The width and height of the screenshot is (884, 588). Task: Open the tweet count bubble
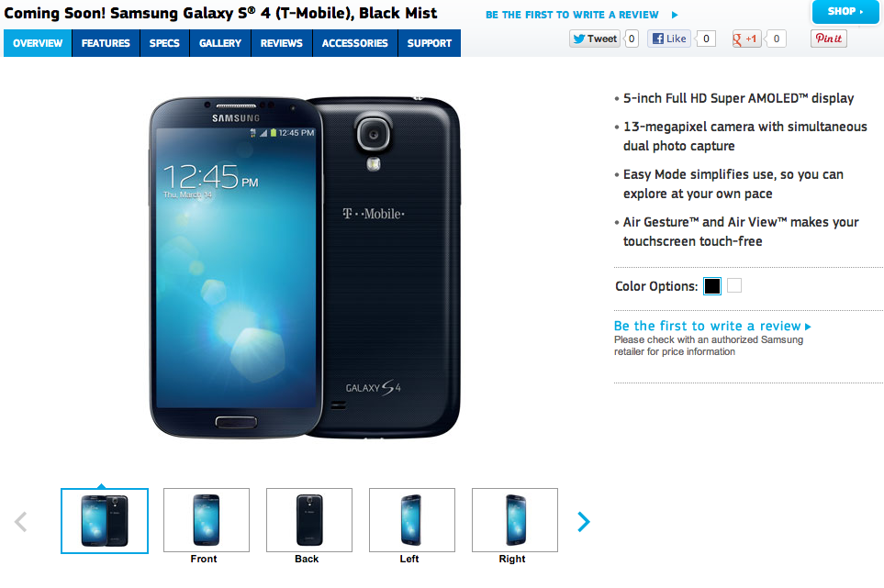632,39
